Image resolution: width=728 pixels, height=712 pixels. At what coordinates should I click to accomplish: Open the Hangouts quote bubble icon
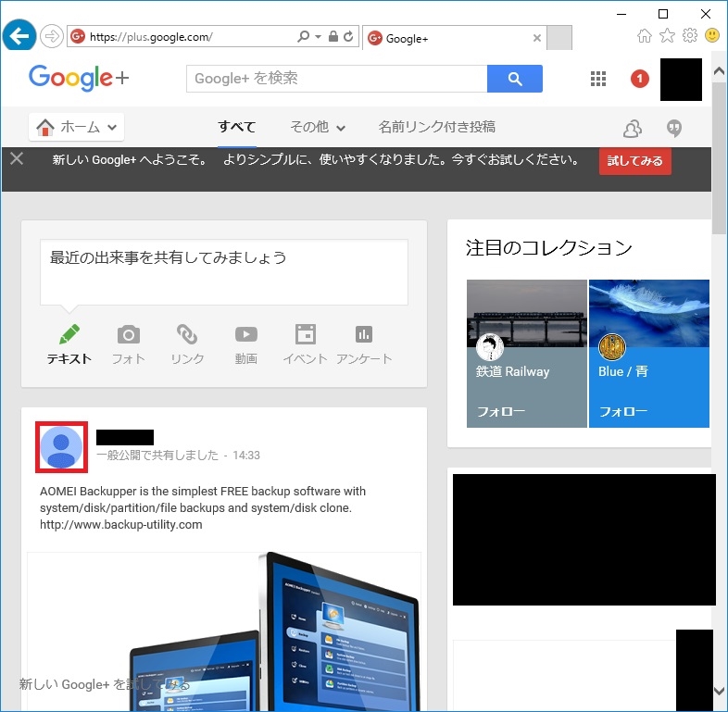(674, 128)
